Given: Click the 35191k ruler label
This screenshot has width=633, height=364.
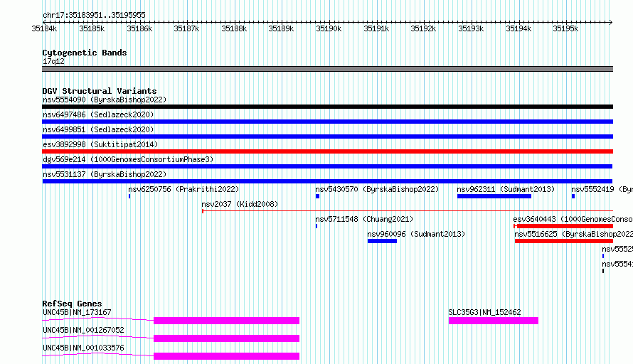Looking at the screenshot, I should (x=376, y=28).
